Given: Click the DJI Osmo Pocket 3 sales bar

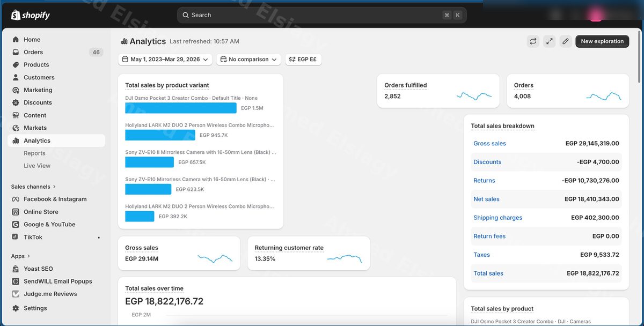Looking at the screenshot, I should (181, 108).
